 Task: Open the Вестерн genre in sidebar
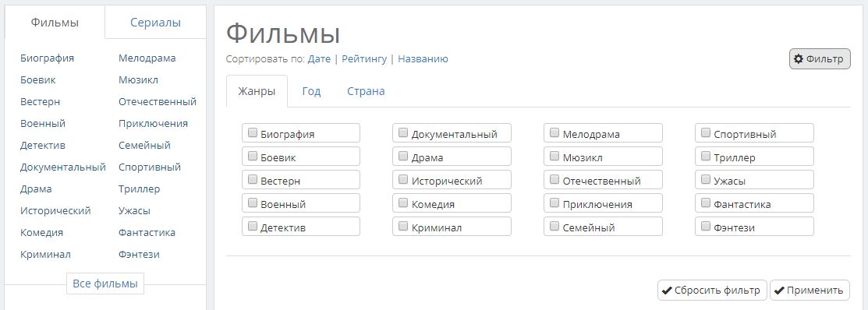pos(41,102)
